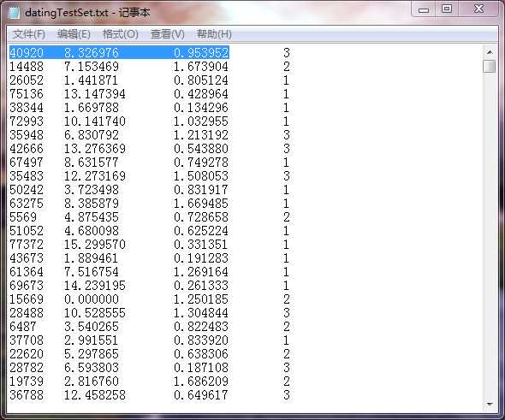Click the value 0.625224
The image size is (505, 420).
pos(201,231)
